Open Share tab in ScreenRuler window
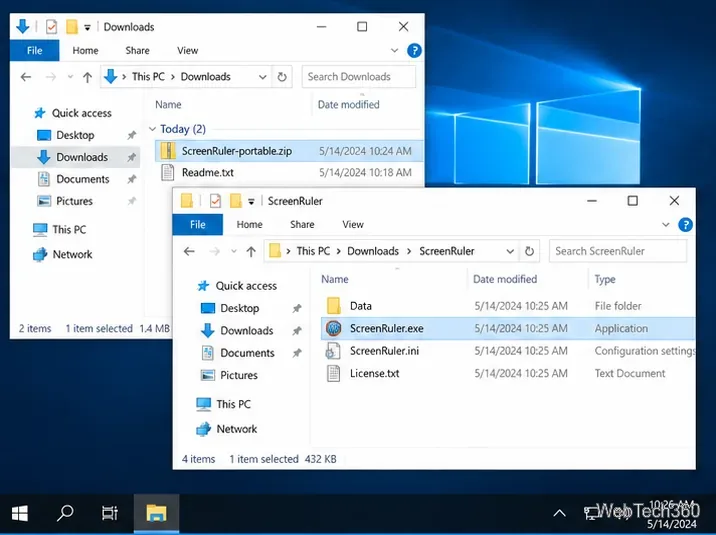 [x=302, y=225]
